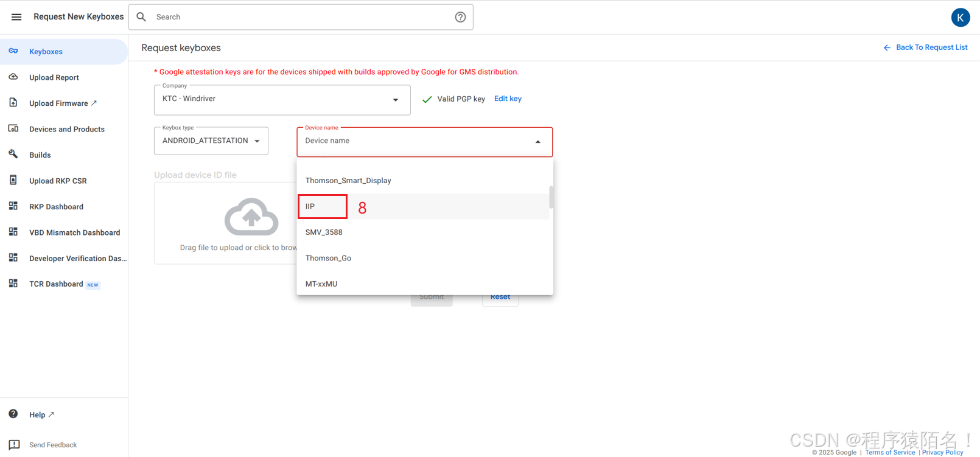Click the back arrow icon
The height and width of the screenshot is (457, 980).
coord(887,47)
